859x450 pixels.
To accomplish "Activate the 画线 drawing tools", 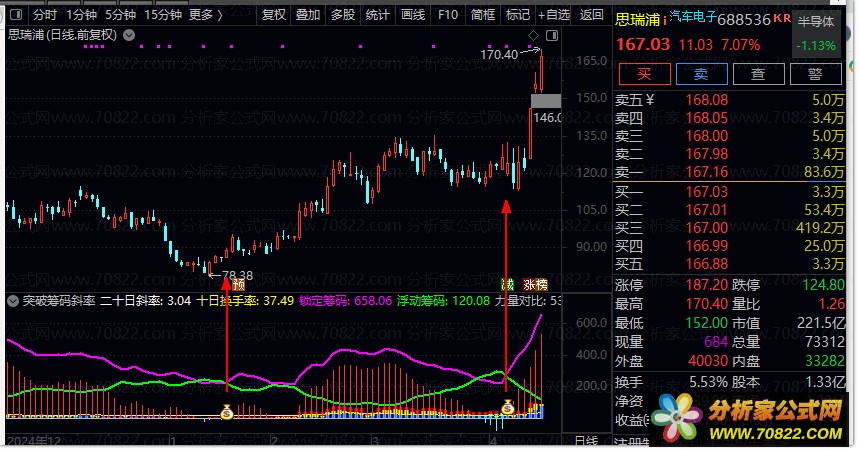I will (413, 15).
